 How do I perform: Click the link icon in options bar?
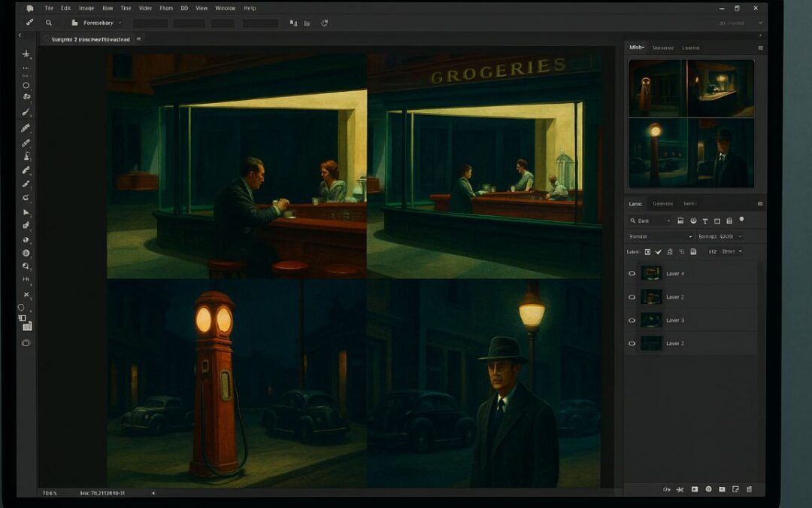tap(29, 23)
